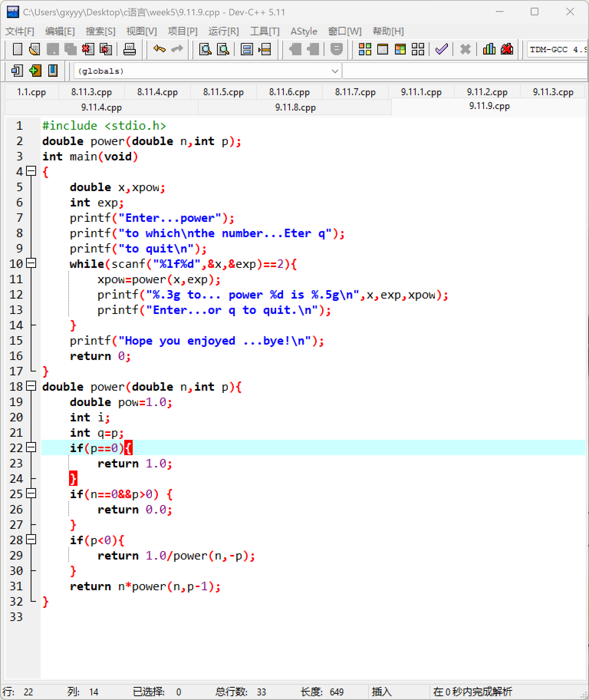Click the grayed Stop execution X icon
Image resolution: width=589 pixels, height=700 pixels.
[x=466, y=49]
